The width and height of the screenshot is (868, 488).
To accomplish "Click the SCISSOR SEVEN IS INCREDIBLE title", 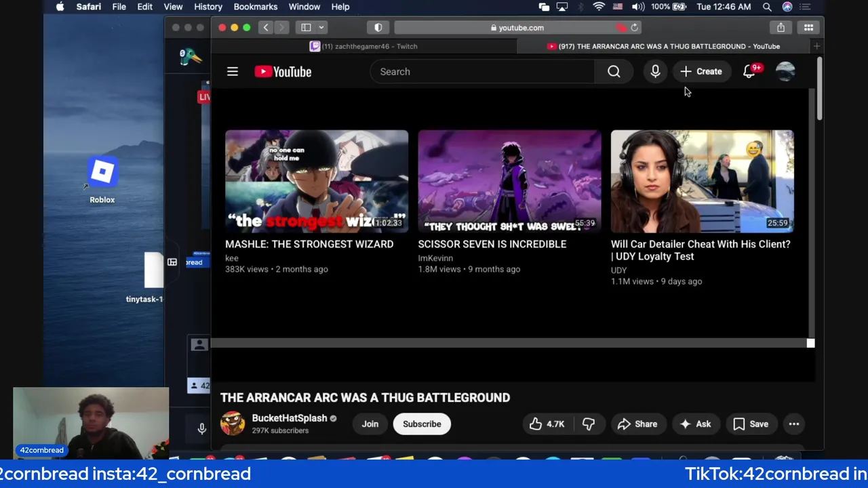I will (x=492, y=244).
